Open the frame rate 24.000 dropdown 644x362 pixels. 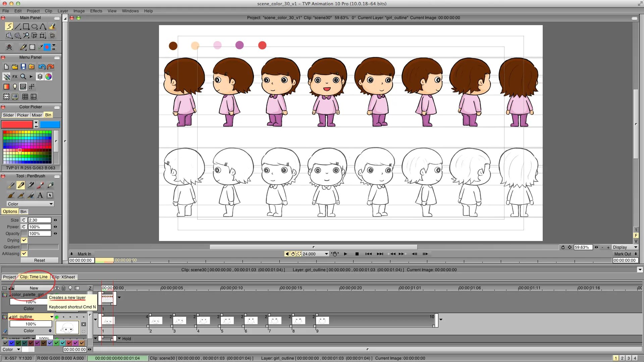click(x=326, y=254)
